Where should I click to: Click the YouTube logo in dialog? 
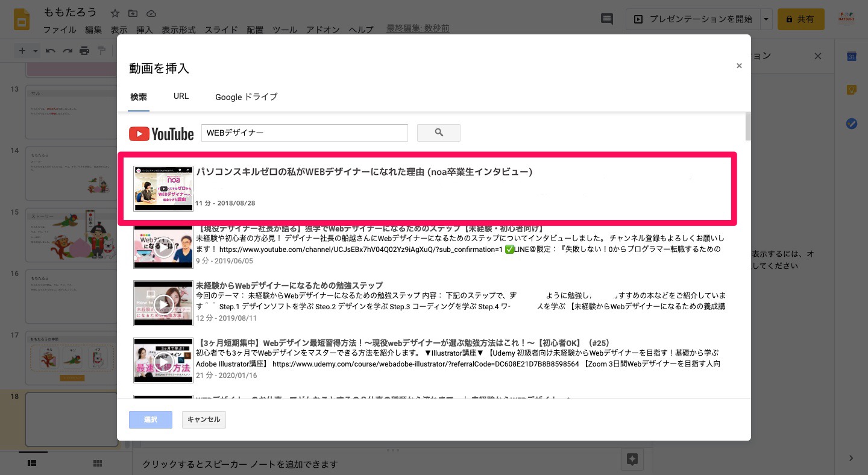click(161, 133)
